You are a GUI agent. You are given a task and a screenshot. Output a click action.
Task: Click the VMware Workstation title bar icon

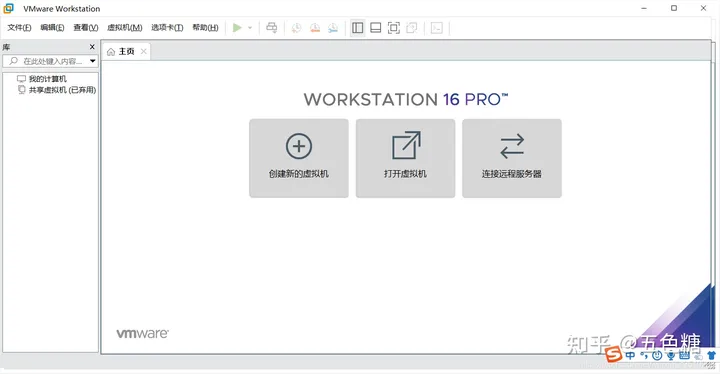tap(9, 8)
